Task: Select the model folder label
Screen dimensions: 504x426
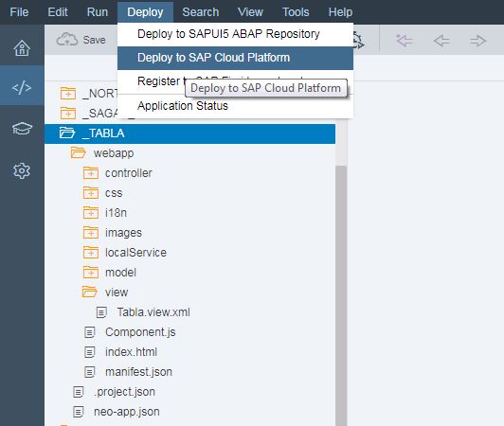Action: pos(120,273)
